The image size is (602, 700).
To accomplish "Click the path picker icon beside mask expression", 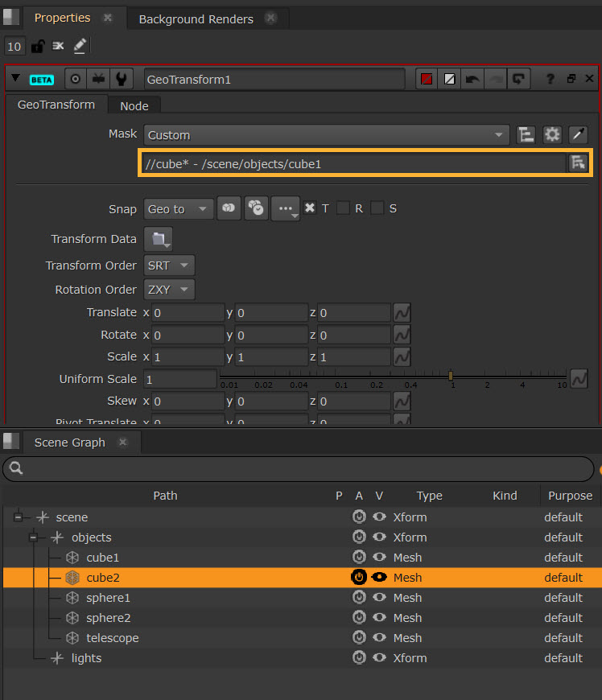I will point(577,163).
